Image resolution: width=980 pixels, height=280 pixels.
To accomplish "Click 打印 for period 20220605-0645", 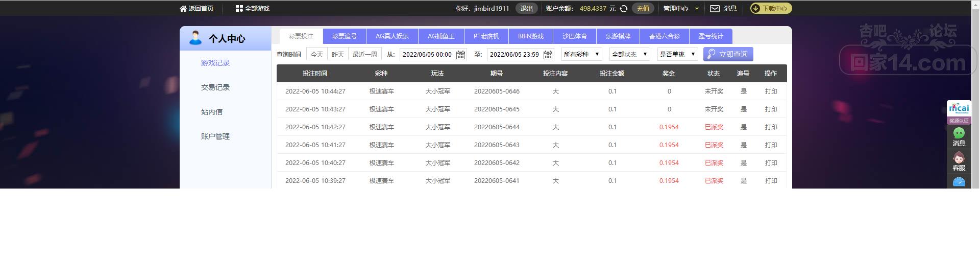I will coord(771,109).
